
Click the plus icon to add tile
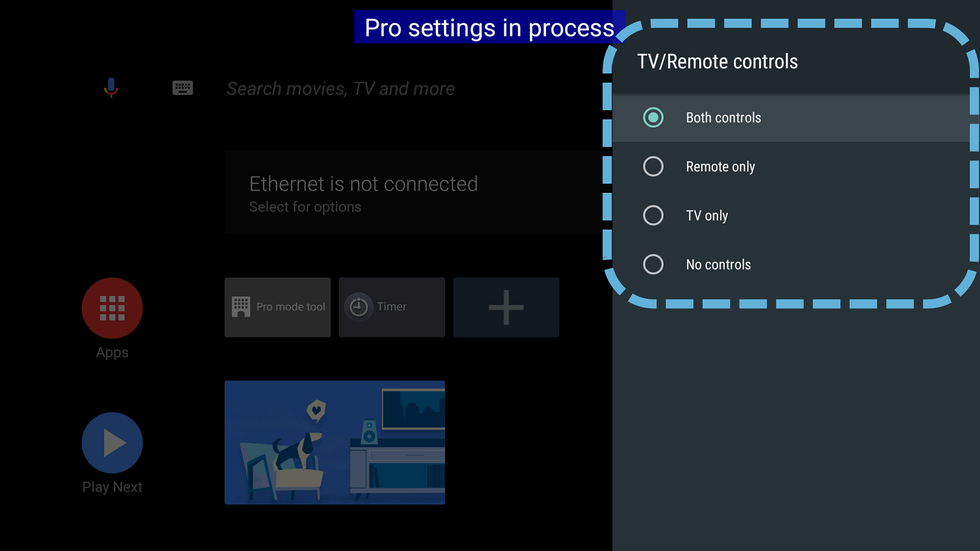[506, 307]
